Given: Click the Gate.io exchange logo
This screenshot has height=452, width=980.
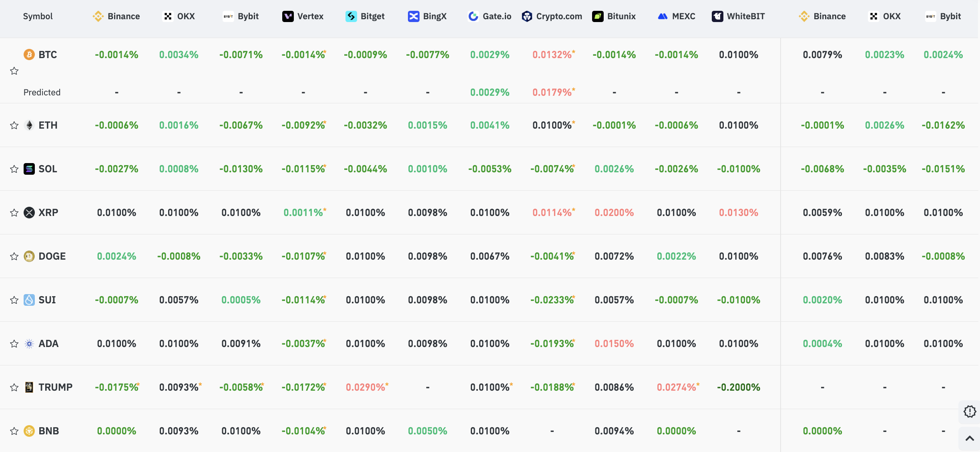Looking at the screenshot, I should 474,16.
